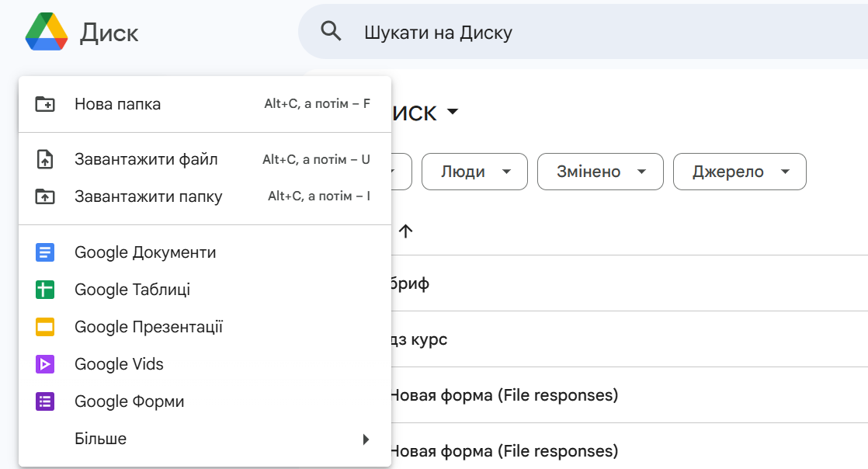Viewport: 868px width, 469px height.
Task: Click the magnifying glass search icon
Action: [332, 32]
